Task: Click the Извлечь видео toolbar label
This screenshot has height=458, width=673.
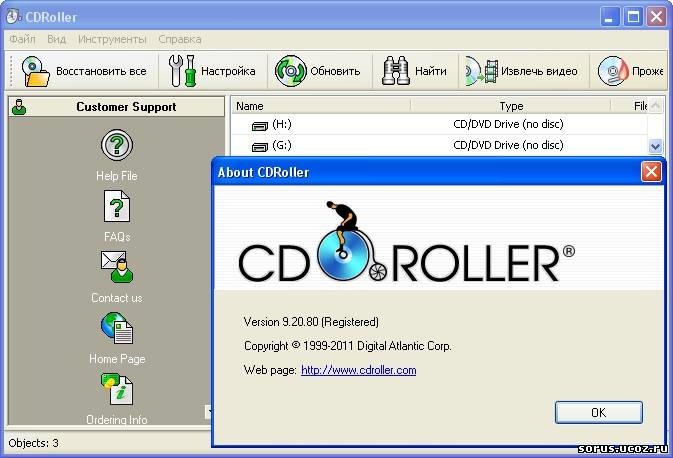Action: (x=539, y=71)
